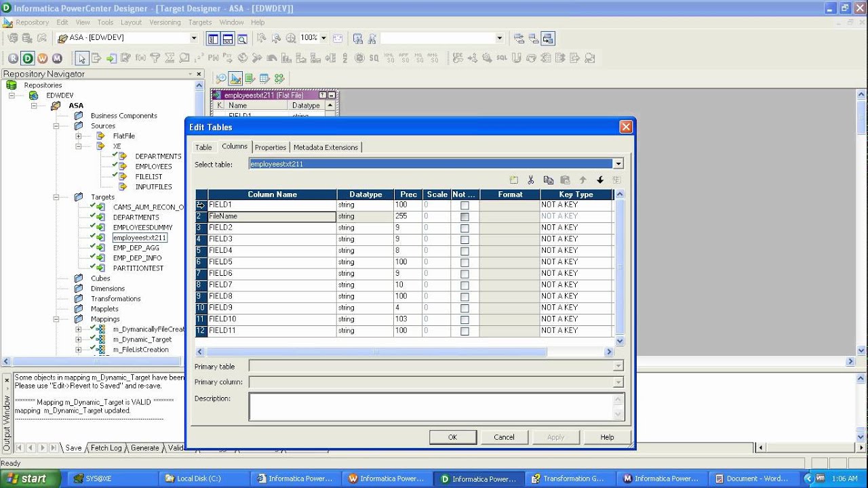868x488 pixels.
Task: Copy the selected column in Edit Tables
Action: coord(549,180)
